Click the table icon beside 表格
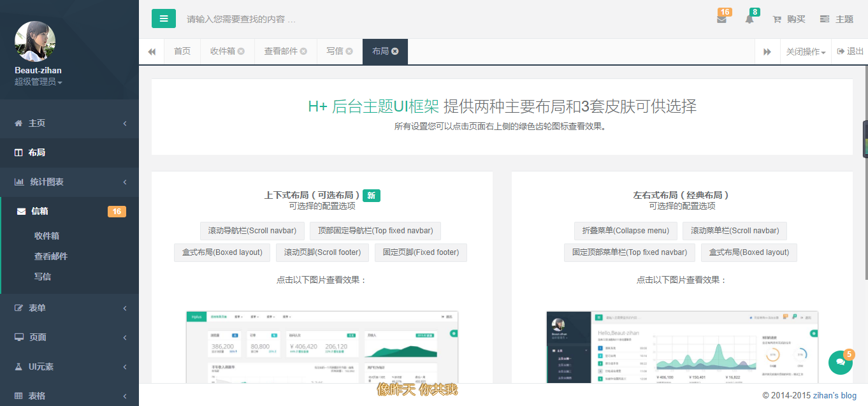This screenshot has height=406, width=868. 18,396
